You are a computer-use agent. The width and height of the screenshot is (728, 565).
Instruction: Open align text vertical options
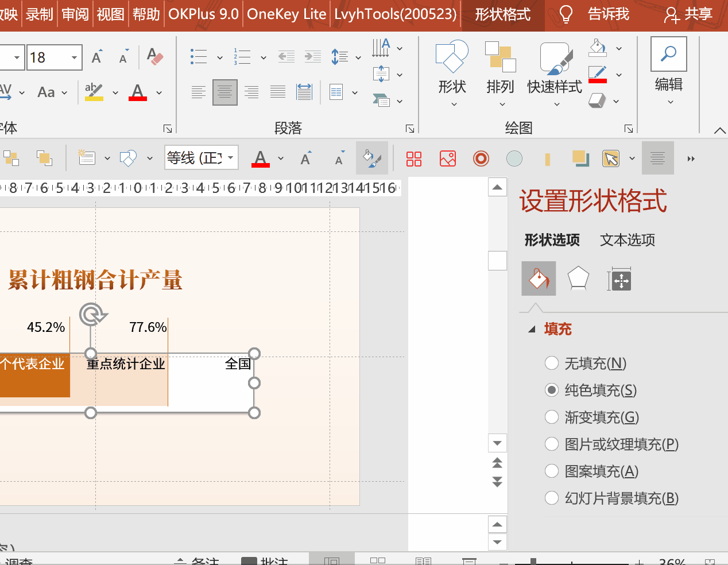[387, 74]
